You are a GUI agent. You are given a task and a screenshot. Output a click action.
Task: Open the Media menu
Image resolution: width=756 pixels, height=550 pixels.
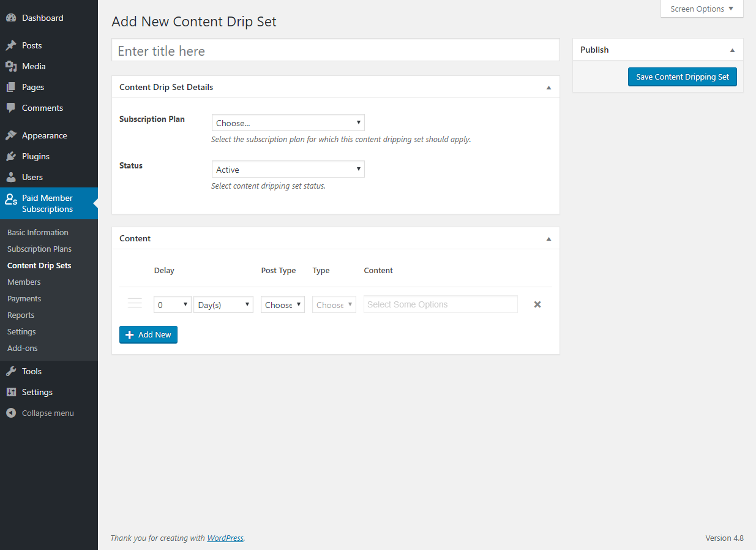(49, 66)
